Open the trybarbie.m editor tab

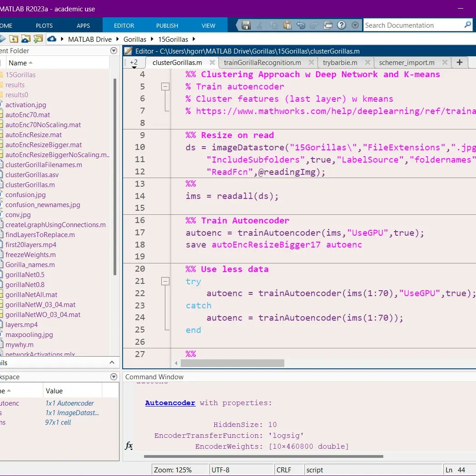click(340, 63)
